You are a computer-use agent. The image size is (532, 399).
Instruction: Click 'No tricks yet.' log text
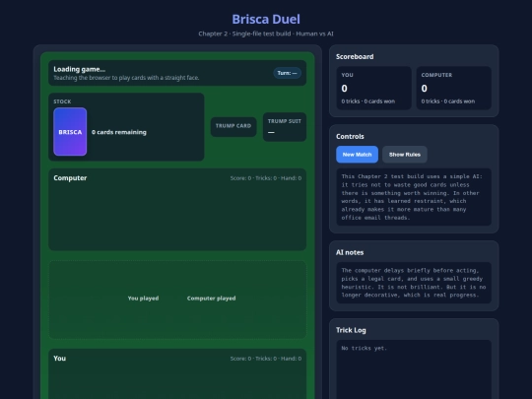click(x=365, y=348)
